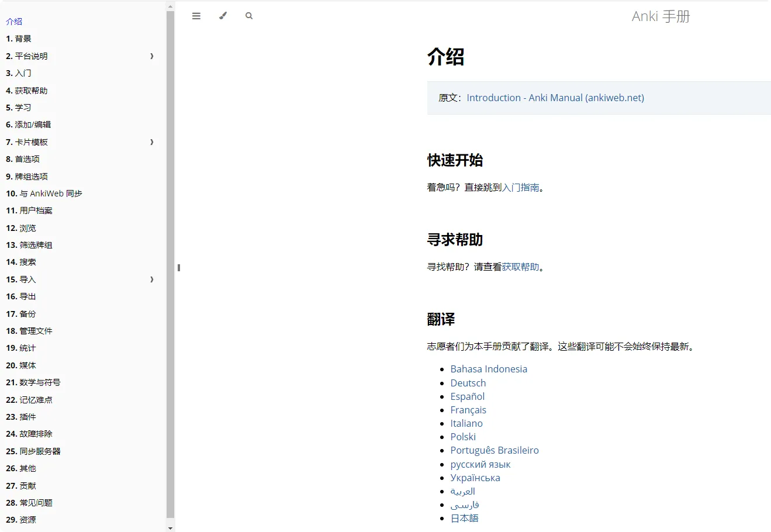Go to chapter 10. 与 AnkiWeb 同步

click(x=44, y=194)
